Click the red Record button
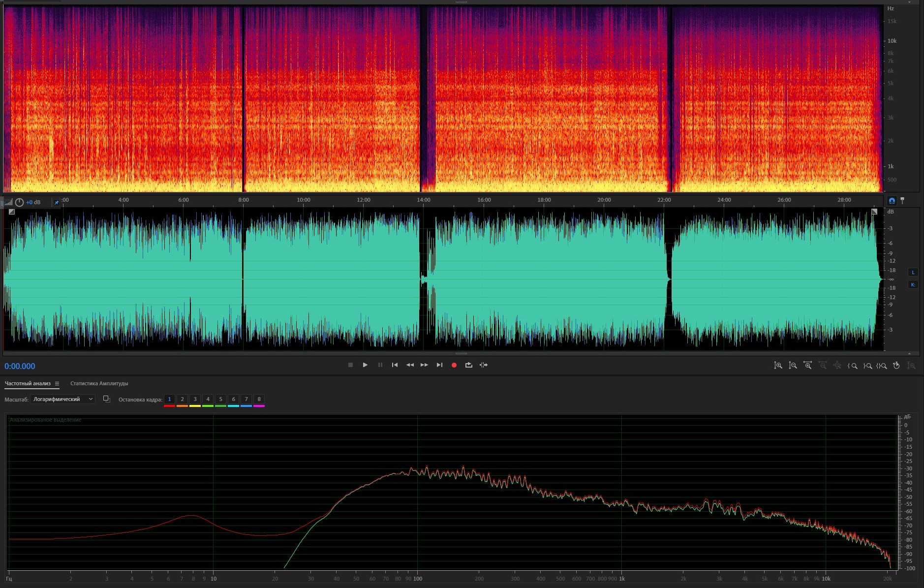Image resolution: width=924 pixels, height=588 pixels. pyautogui.click(x=454, y=365)
